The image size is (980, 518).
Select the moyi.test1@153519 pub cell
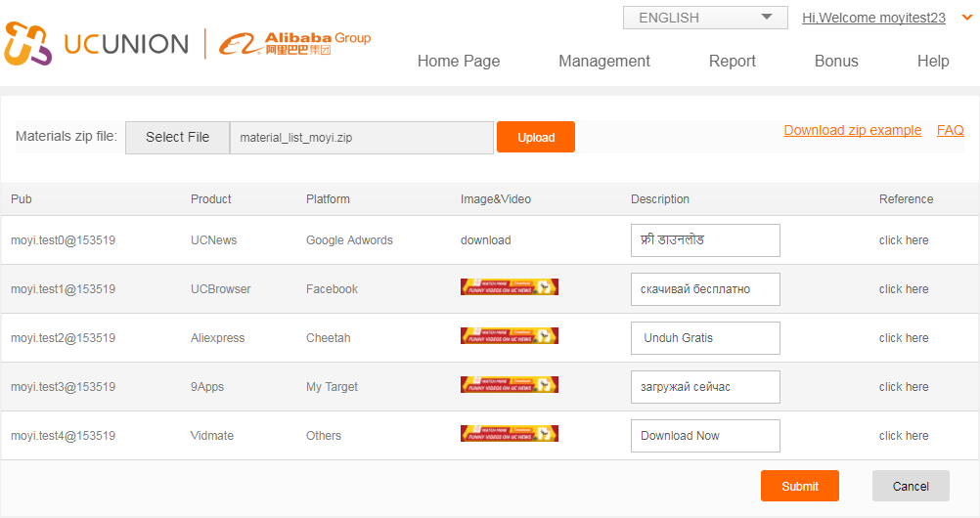(64, 288)
